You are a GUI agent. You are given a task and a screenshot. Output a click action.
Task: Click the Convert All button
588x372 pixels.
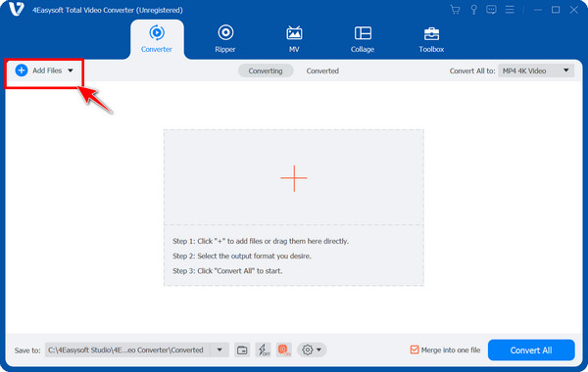point(531,350)
